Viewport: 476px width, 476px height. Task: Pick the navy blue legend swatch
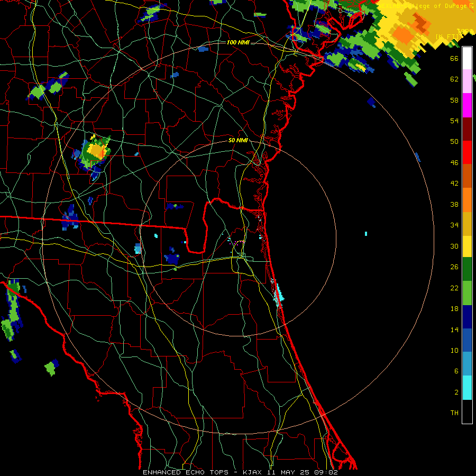click(x=467, y=317)
